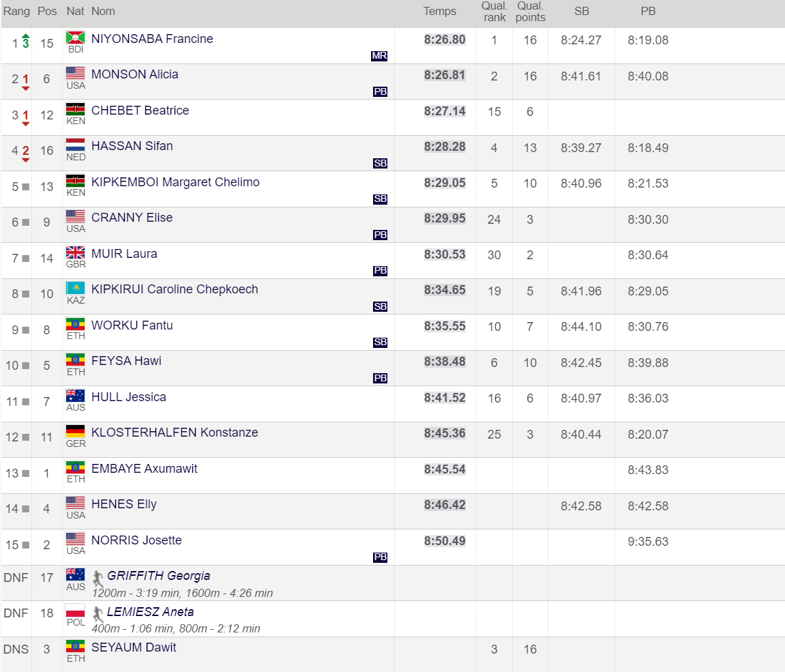This screenshot has height=672, width=785.
Task: Click the Polish flag beside Lemiesz Aneta
Action: [75, 611]
